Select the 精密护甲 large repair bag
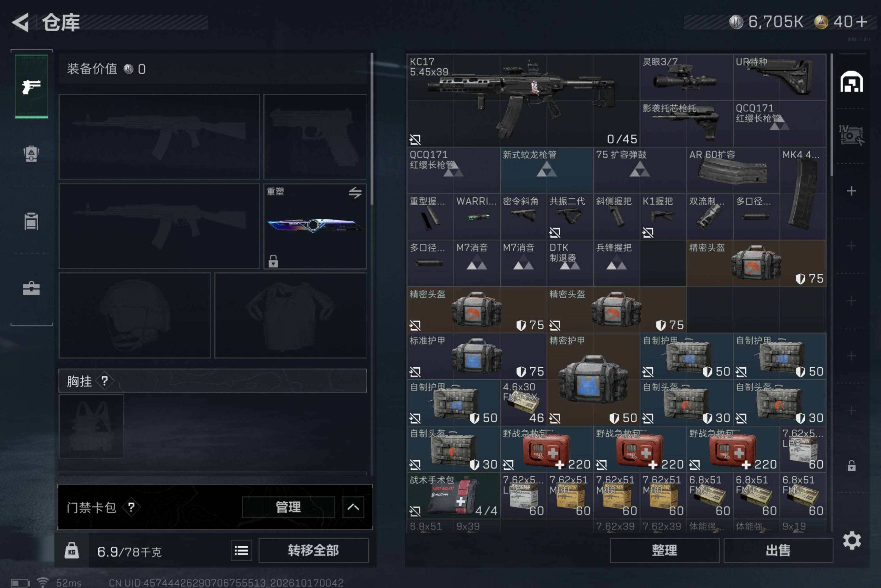This screenshot has height=588, width=881. pos(593,379)
